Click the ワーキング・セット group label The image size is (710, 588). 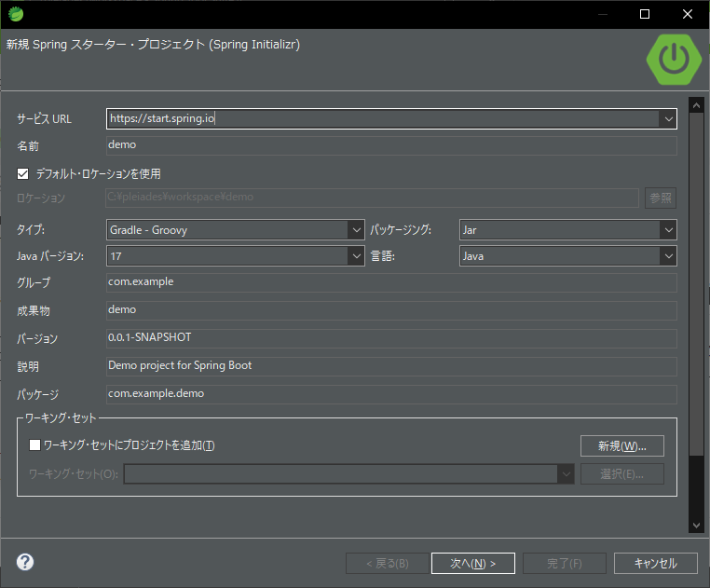point(61,417)
